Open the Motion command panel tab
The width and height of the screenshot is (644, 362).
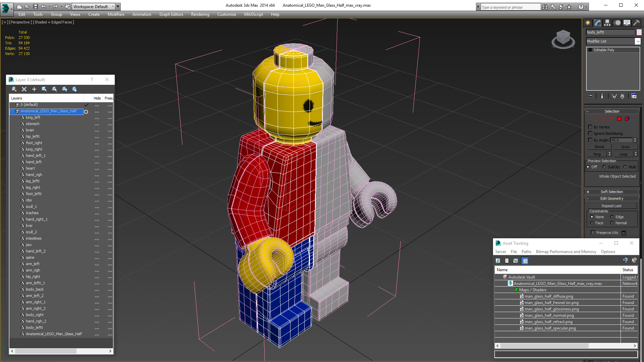click(x=618, y=23)
